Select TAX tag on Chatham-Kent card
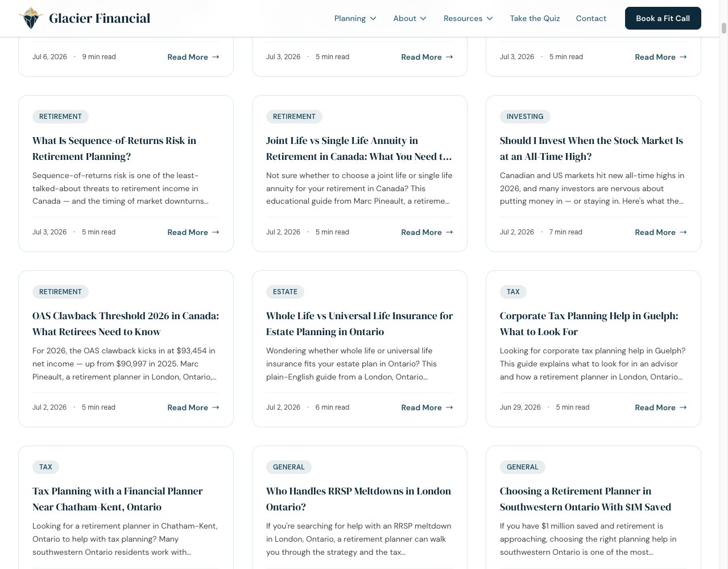This screenshot has height=569, width=728. 45,467
